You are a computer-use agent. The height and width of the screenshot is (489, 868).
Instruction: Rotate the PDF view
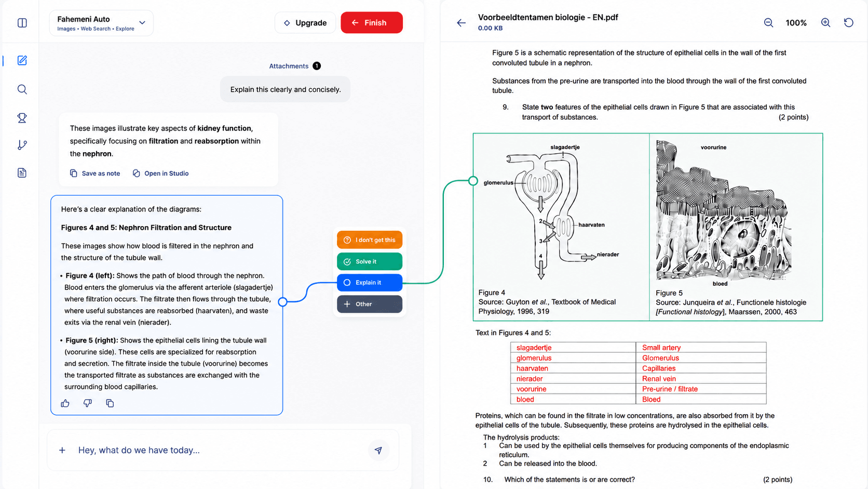point(848,23)
